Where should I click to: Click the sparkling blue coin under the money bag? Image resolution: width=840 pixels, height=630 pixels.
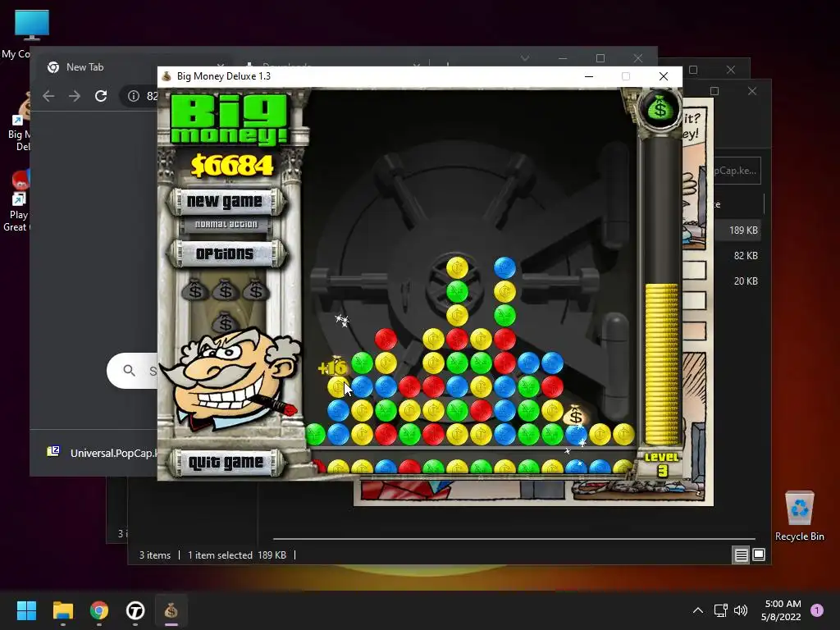point(576,435)
